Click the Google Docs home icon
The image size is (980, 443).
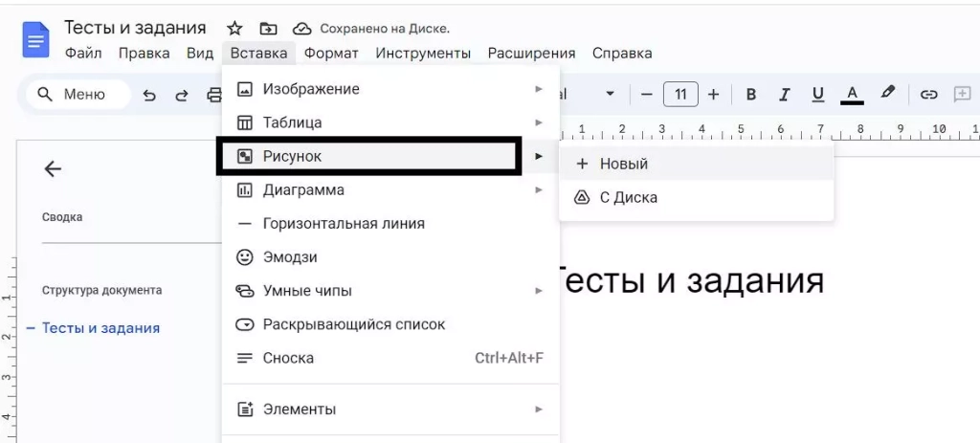coord(36,40)
